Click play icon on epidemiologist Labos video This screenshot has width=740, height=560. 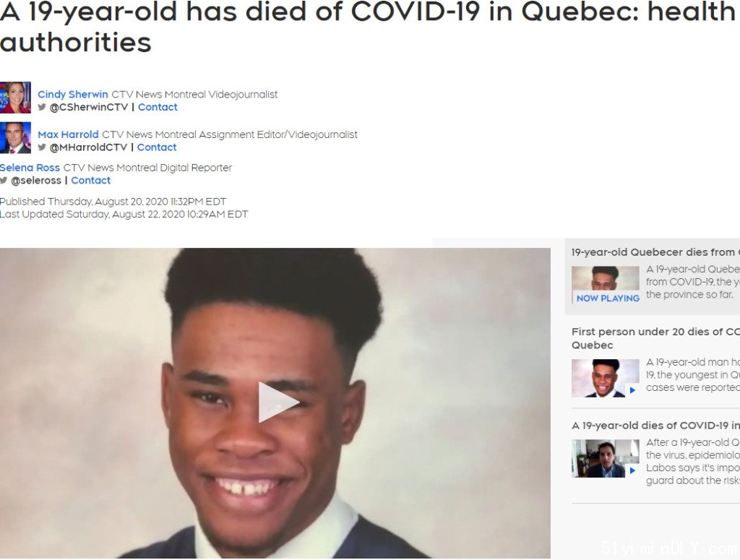(x=632, y=470)
